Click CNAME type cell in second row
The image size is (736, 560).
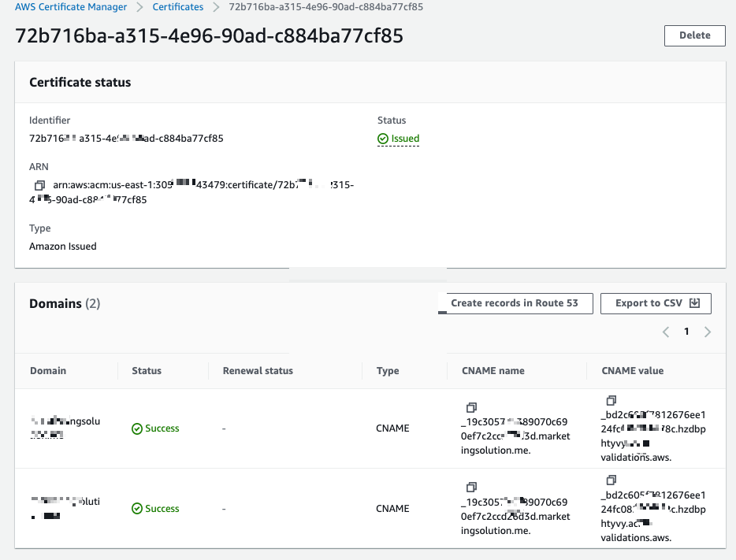392,508
